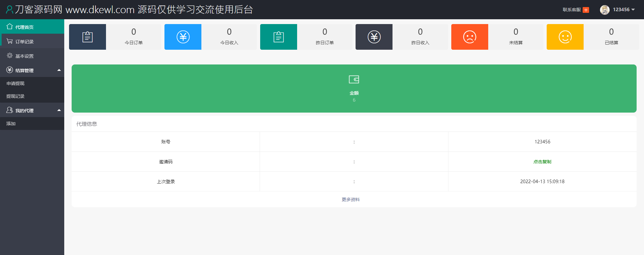
Task: Click the 账号 table cell
Action: pyautogui.click(x=166, y=142)
